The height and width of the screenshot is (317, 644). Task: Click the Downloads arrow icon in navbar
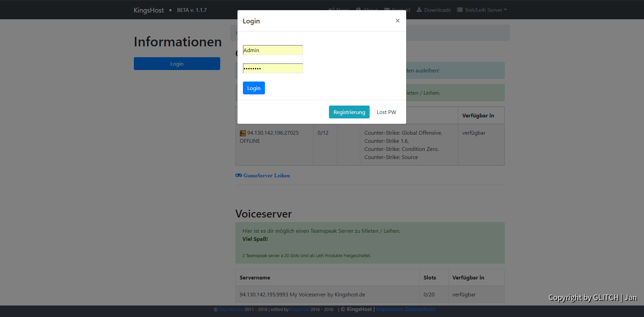coord(419,10)
